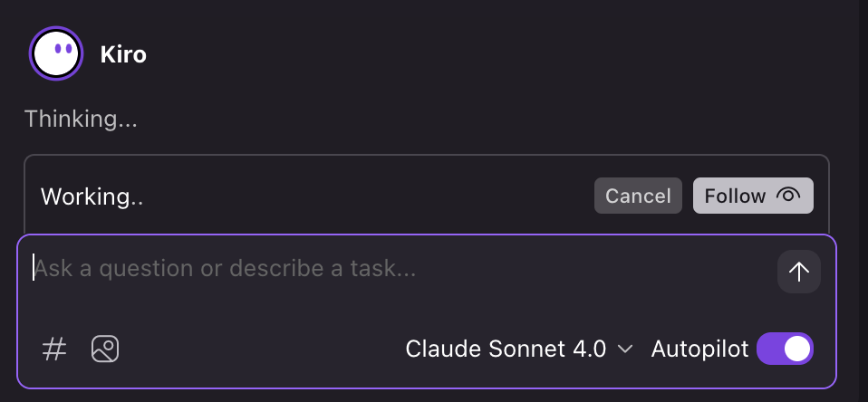Click the Autopilot label text
Screen dimensions: 868x402
click(x=699, y=349)
